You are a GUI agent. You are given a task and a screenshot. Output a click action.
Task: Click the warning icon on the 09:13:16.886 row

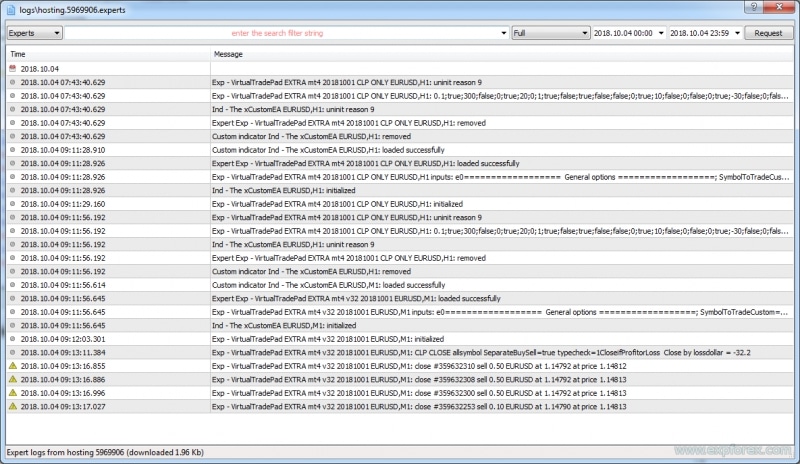click(11, 379)
